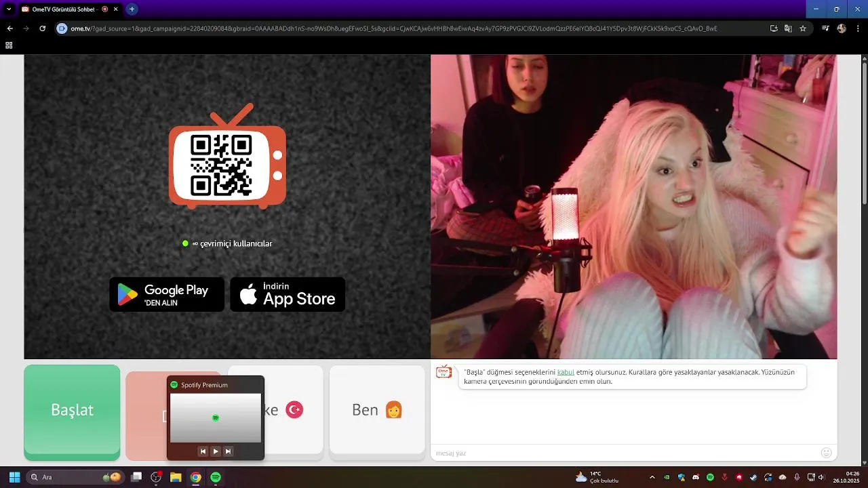Play track in Spotify mini player

[x=216, y=451]
